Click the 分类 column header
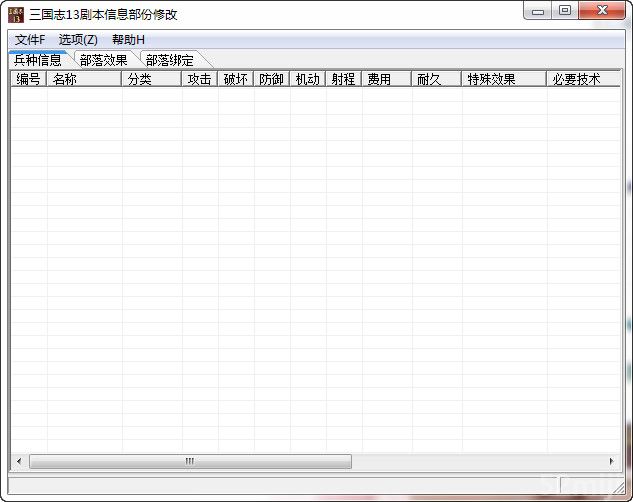 click(x=151, y=79)
